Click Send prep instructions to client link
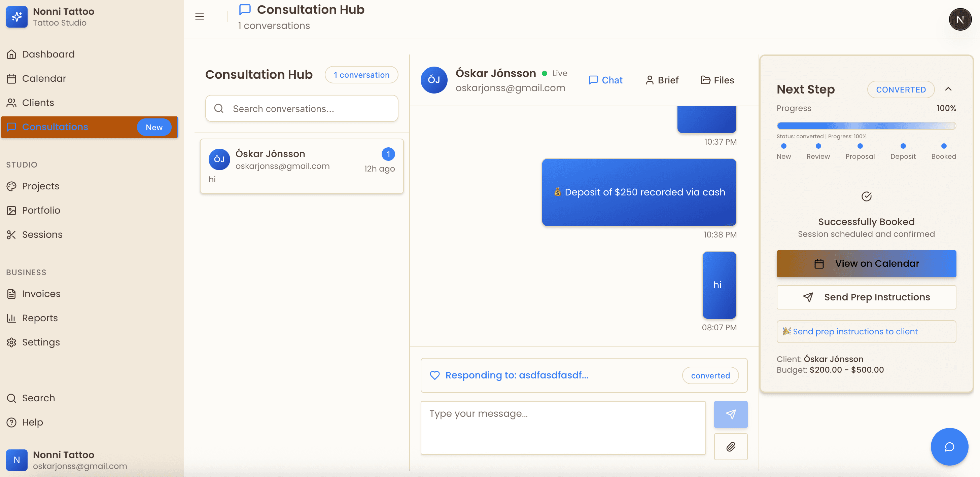 tap(855, 331)
